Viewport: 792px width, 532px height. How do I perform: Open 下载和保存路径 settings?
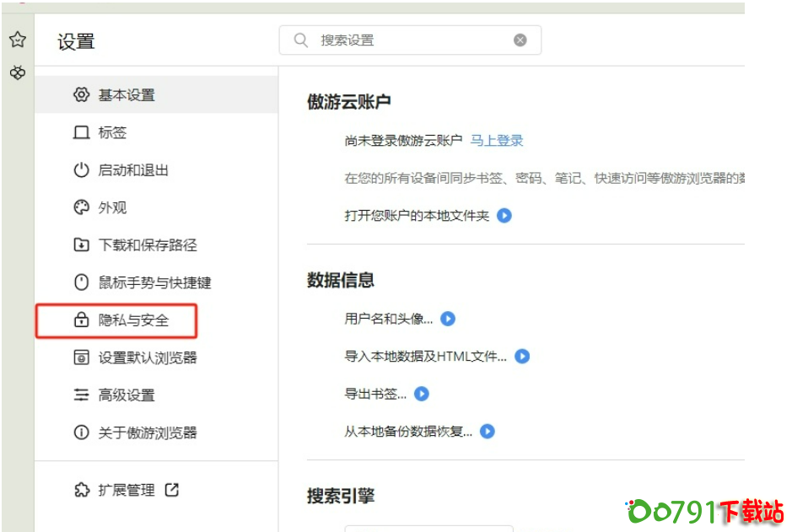(157, 245)
